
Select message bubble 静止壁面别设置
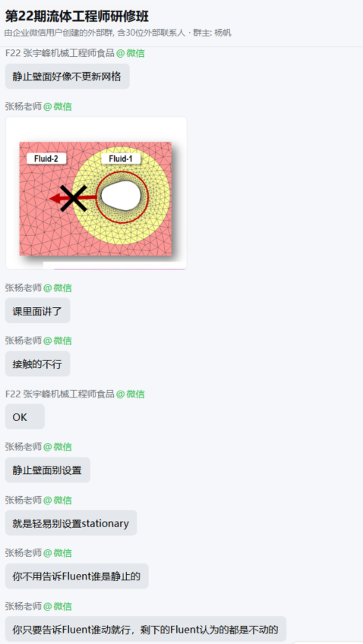pyautogui.click(x=48, y=470)
